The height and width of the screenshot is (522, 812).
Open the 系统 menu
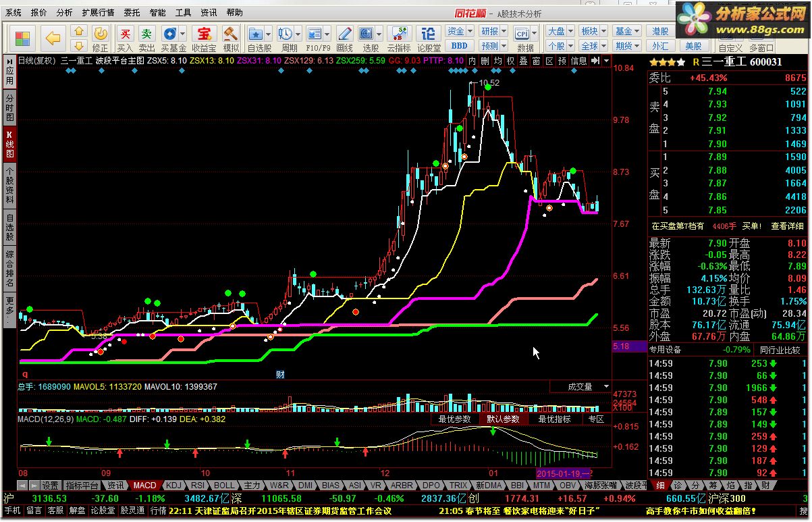click(x=13, y=12)
